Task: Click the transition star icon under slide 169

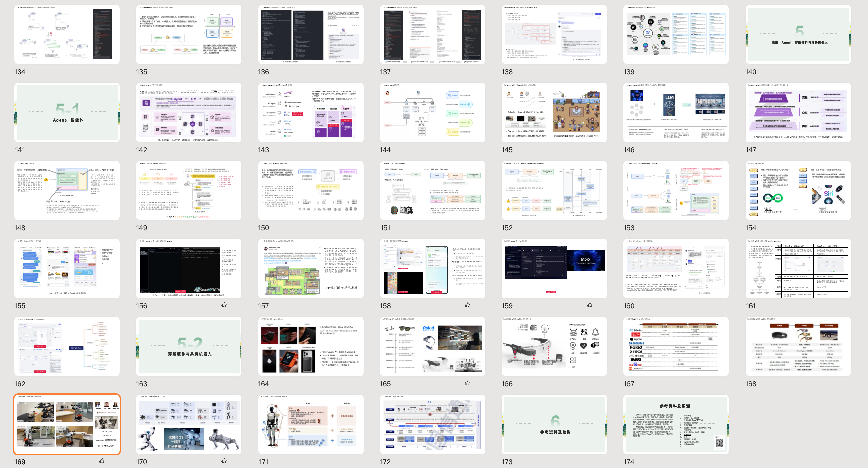Action: [x=102, y=460]
